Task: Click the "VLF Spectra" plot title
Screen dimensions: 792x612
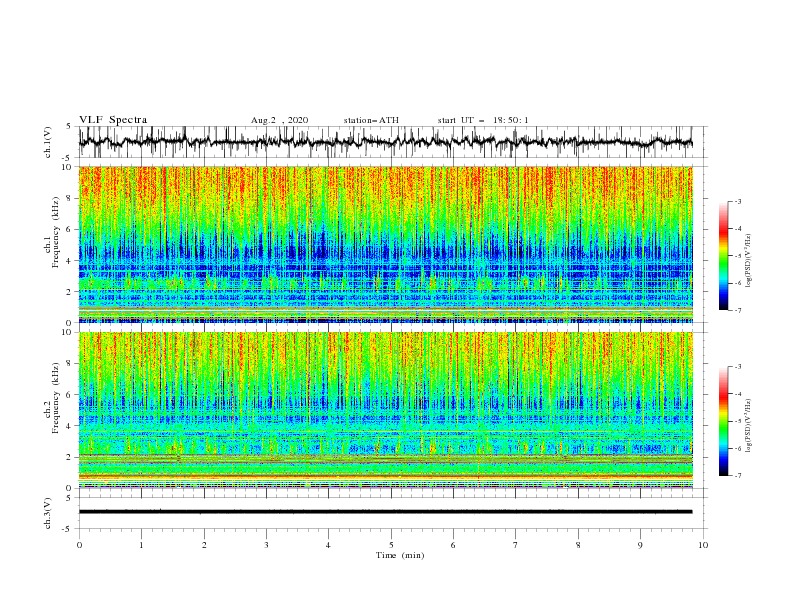Action: (113, 120)
